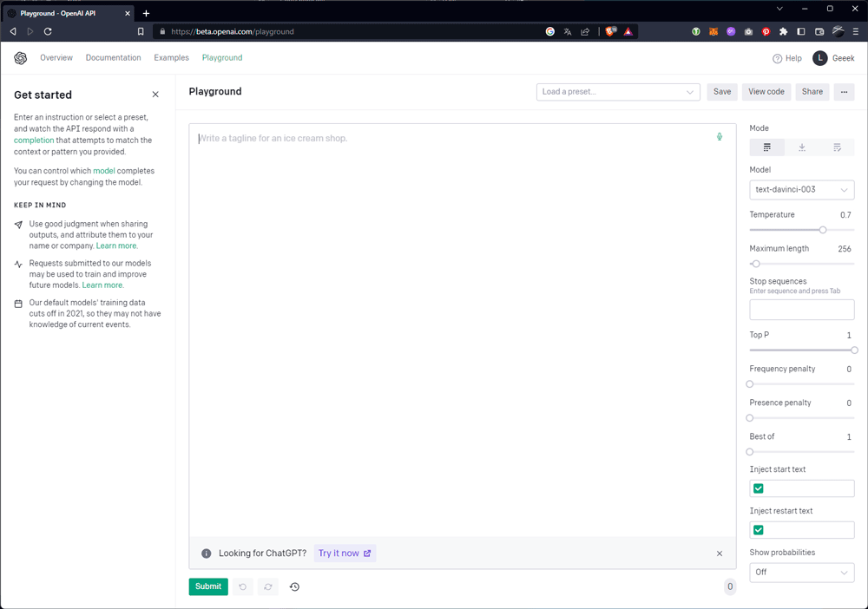The height and width of the screenshot is (609, 868).
Task: Go to the Examples nav item
Action: point(171,57)
